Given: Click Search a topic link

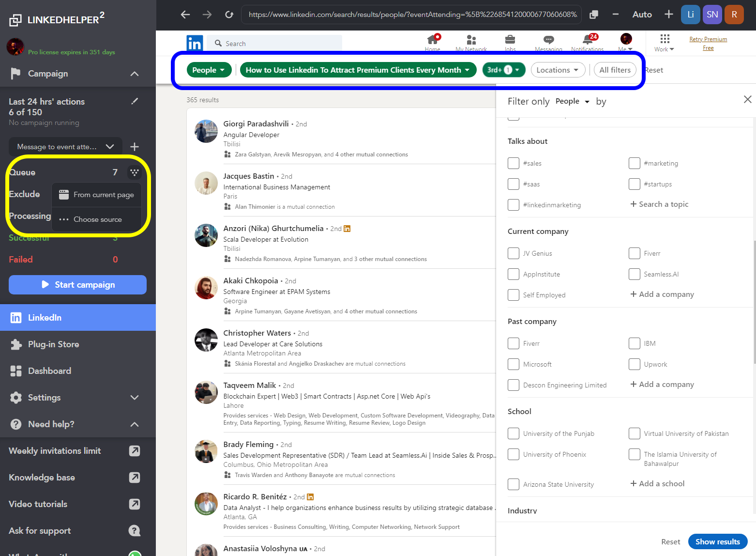Looking at the screenshot, I should [x=659, y=204].
